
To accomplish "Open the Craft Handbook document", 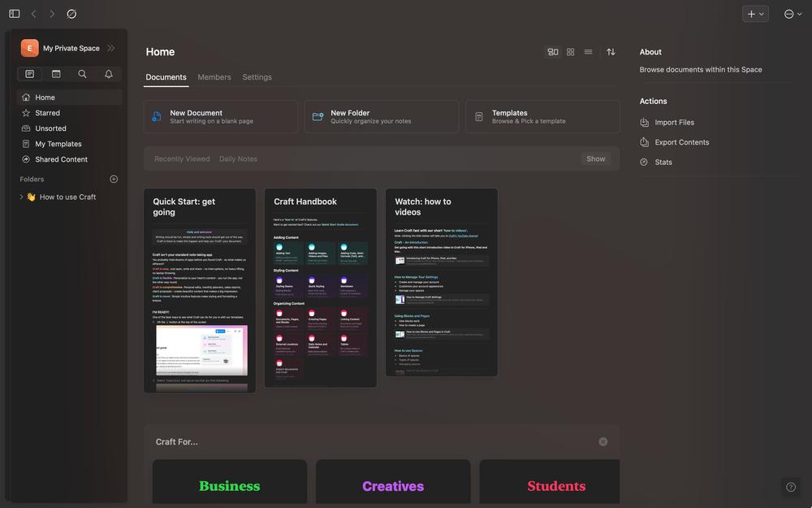I will click(x=321, y=288).
